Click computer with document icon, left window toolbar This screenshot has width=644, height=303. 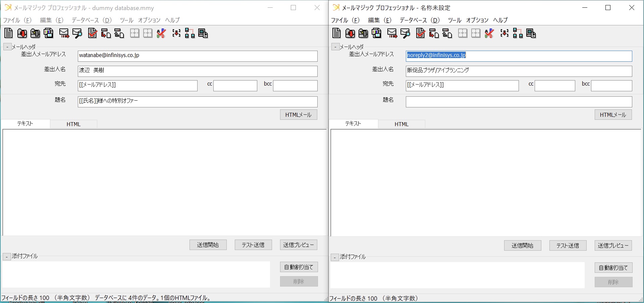pyautogui.click(x=203, y=33)
